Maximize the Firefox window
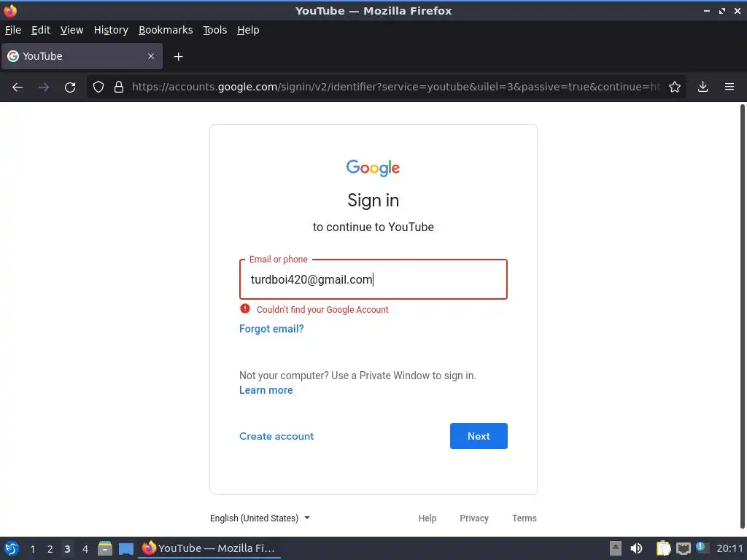This screenshot has height=560, width=747. point(722,11)
